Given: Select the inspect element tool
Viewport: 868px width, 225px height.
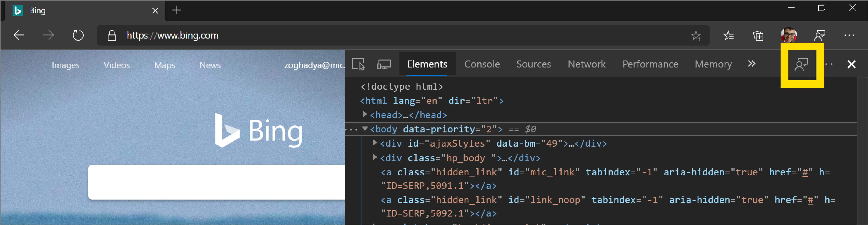Looking at the screenshot, I should 359,64.
